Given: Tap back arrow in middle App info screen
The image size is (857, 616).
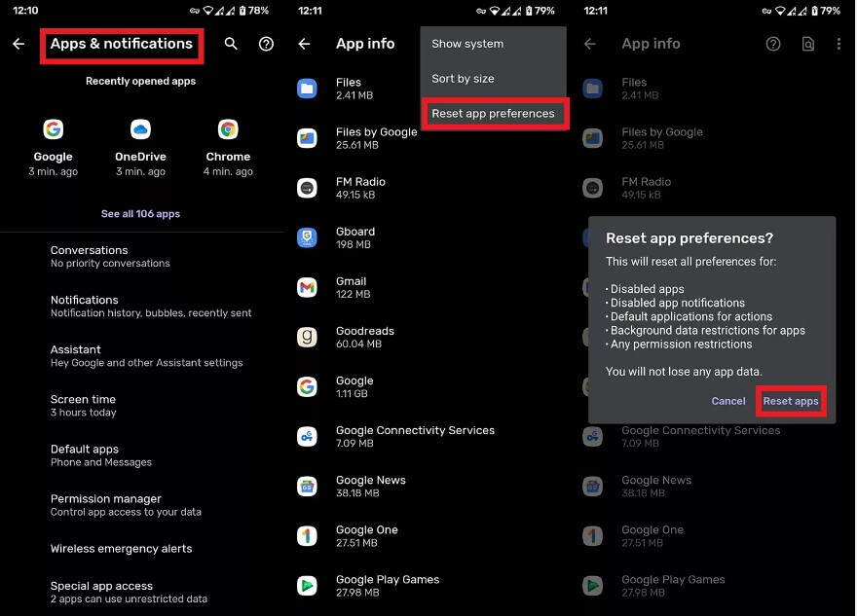Looking at the screenshot, I should (305, 44).
